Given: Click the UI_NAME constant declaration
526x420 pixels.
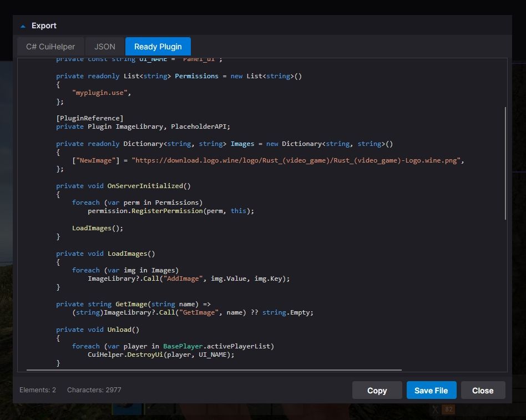Looking at the screenshot, I should (x=139, y=58).
